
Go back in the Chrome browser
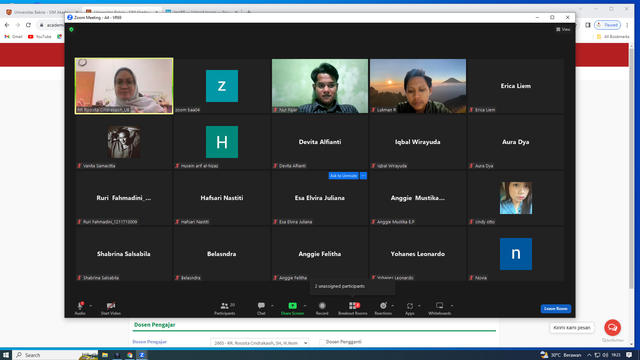(x=7, y=25)
